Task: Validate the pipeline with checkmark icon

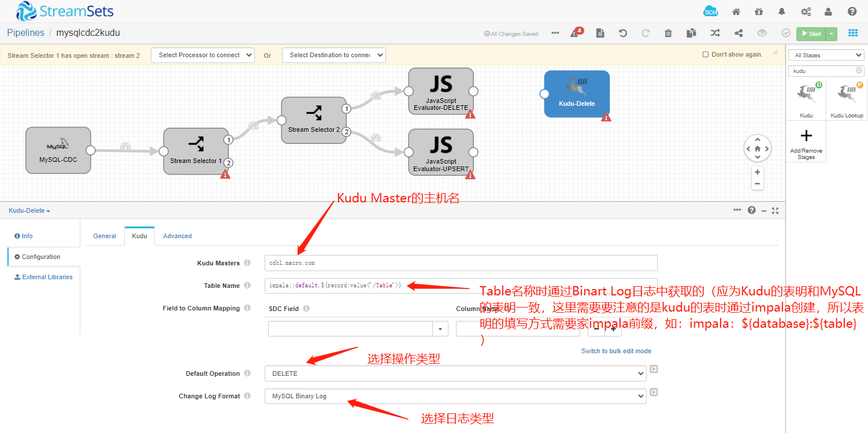Action: [786, 33]
